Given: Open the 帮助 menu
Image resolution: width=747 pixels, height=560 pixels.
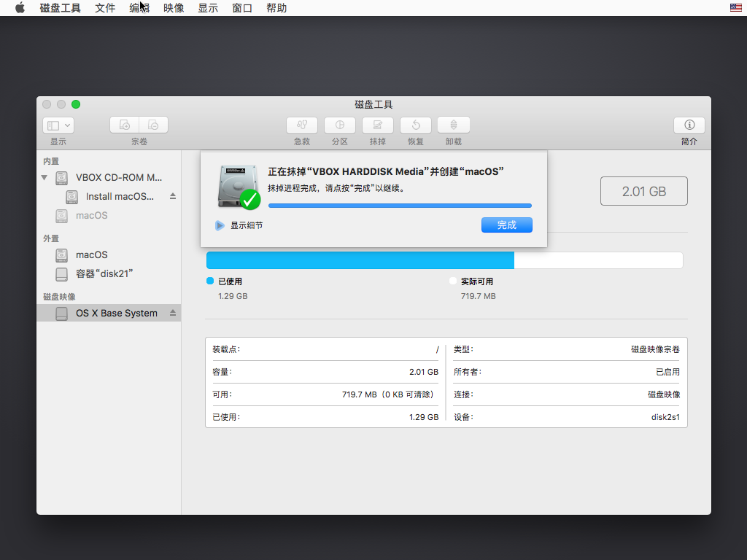Looking at the screenshot, I should tap(276, 8).
